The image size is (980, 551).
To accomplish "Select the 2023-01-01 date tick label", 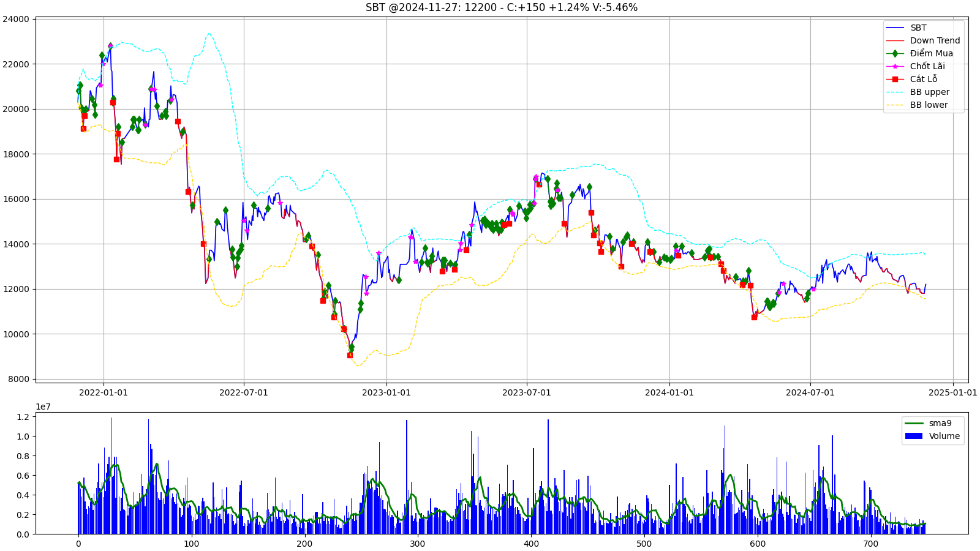I will [386, 392].
